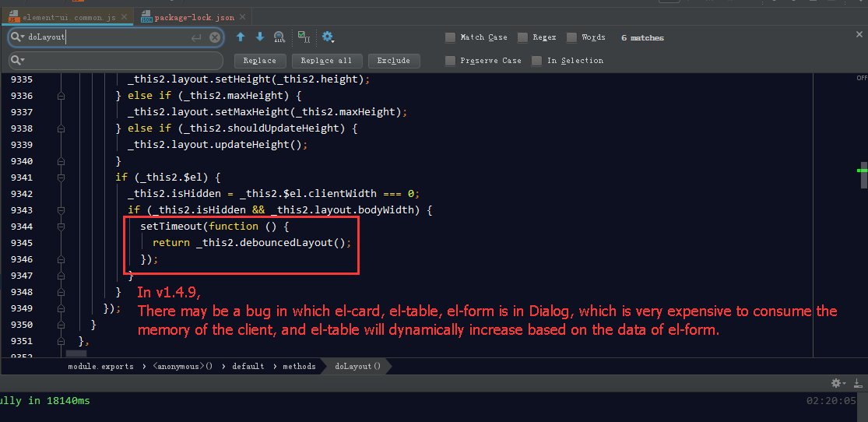Click line number 9344 in gutter
Screen dimensions: 868x422
22,227
